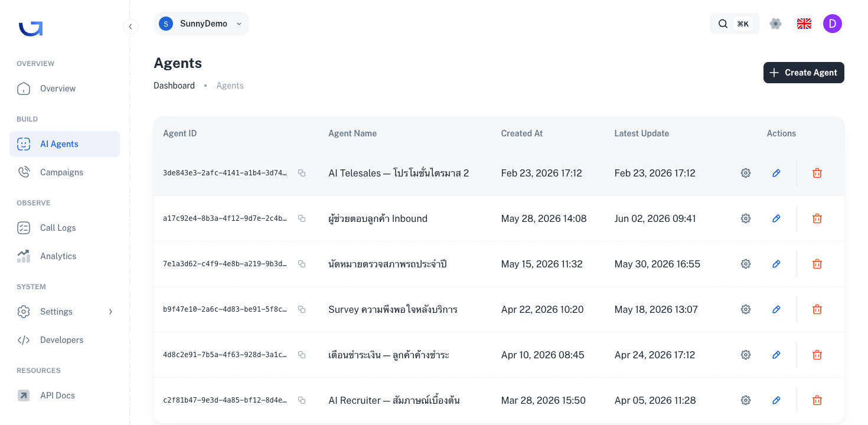Open the purple D user avatar menu

click(833, 24)
